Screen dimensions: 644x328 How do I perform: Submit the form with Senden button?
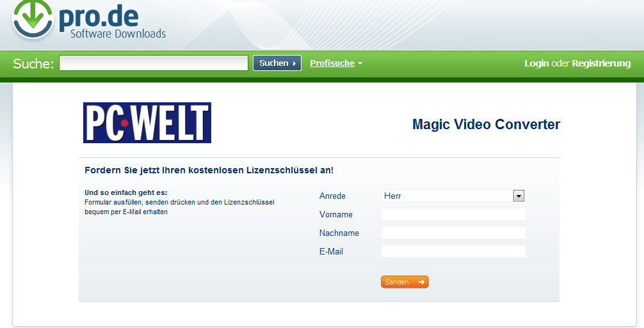(405, 282)
